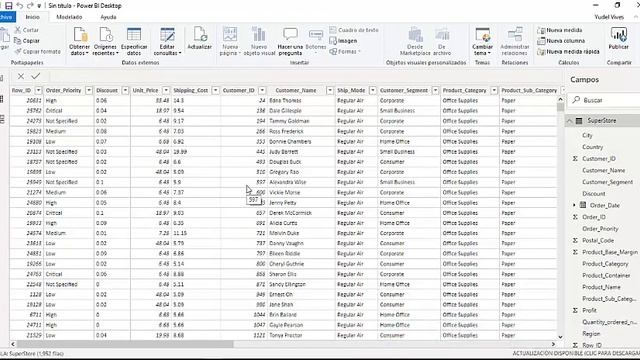Click the Product_Sub_Category column header
The image size is (640, 360).
(x=529, y=90)
